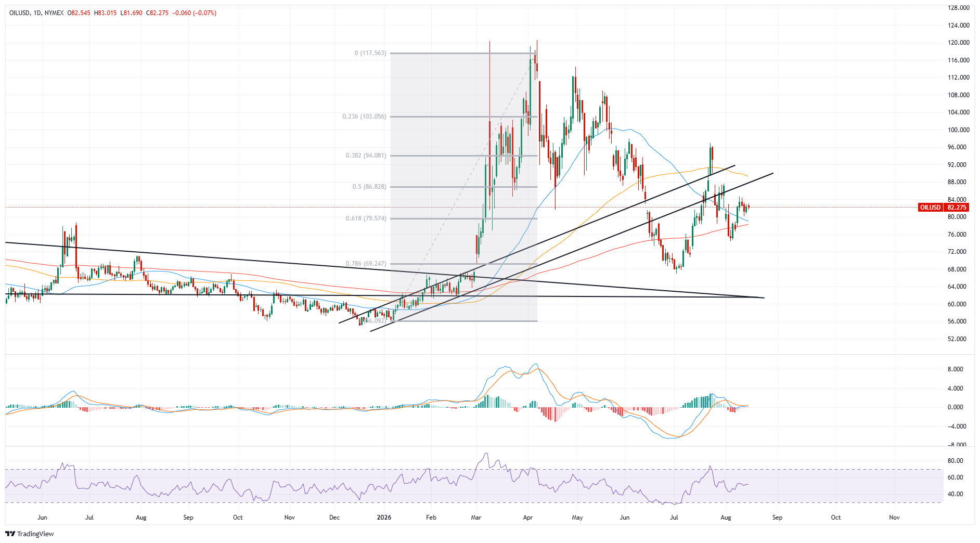Click the 68.000 price axis label
Viewport: 980px width, 543px height.
[957, 269]
